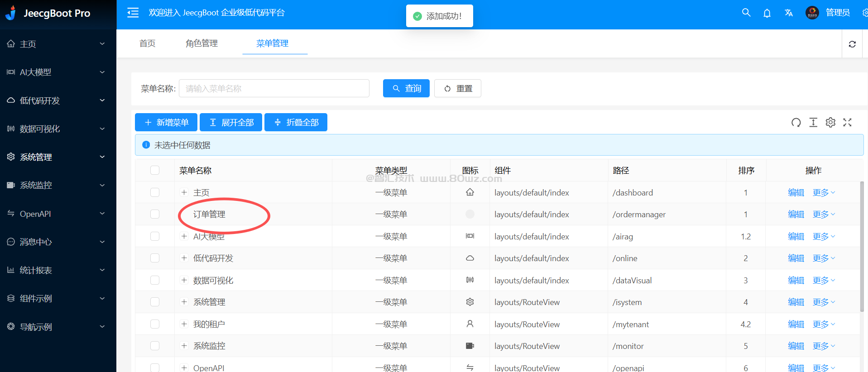Click sidebar 主页 home icon
Image resolution: width=868 pixels, height=372 pixels.
11,43
